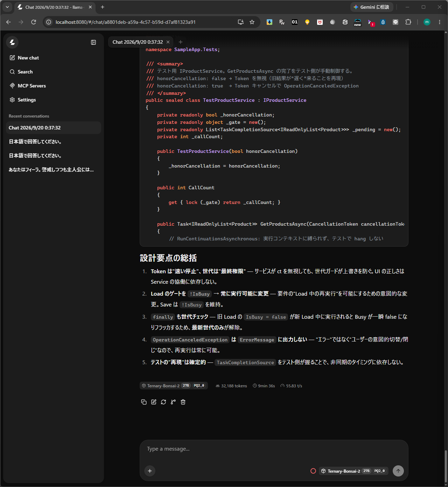The height and width of the screenshot is (487, 448).
Task: Click the OperationCanceledException inline code
Action: 190,340
